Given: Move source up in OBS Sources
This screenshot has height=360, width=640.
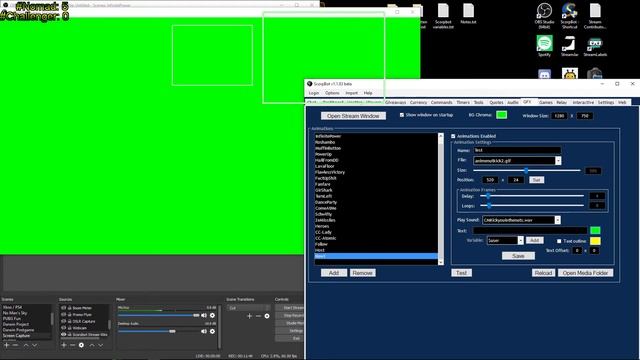Looking at the screenshot, I should tap(92, 345).
